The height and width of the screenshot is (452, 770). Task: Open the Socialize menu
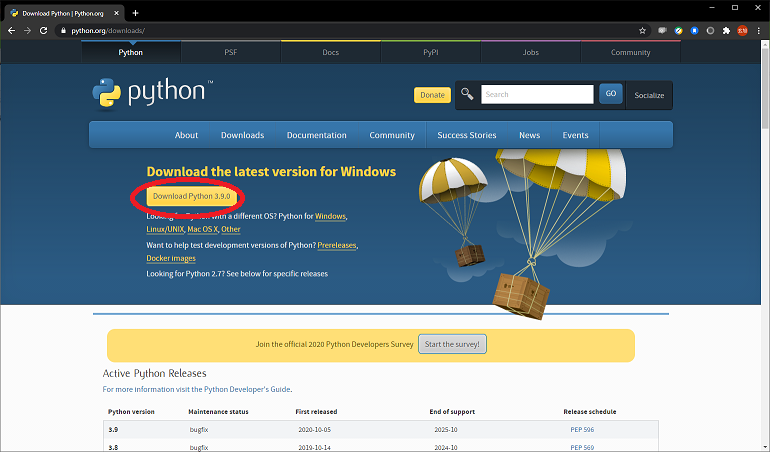coord(649,95)
